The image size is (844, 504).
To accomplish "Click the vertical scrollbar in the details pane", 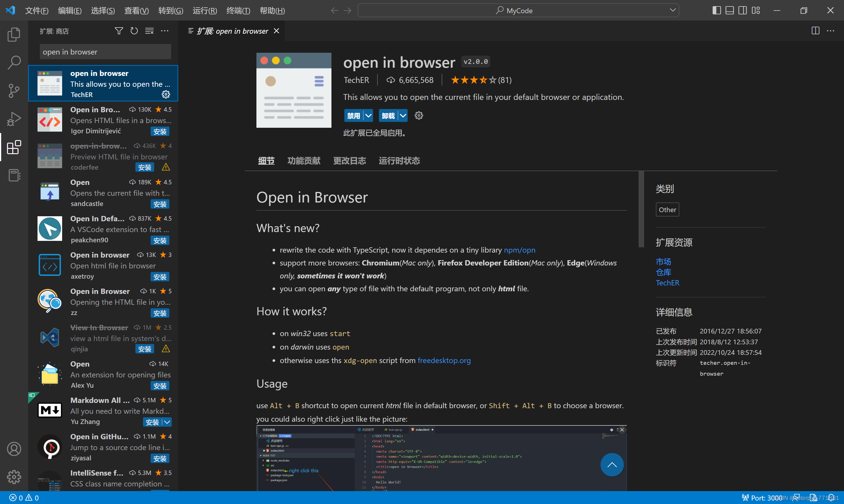I will [641, 209].
